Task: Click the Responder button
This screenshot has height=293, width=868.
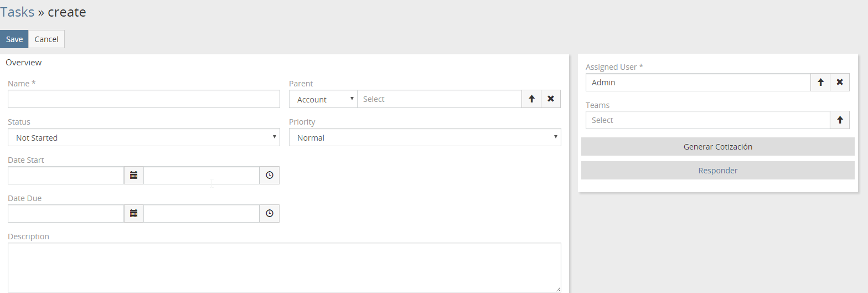Action: 717,171
